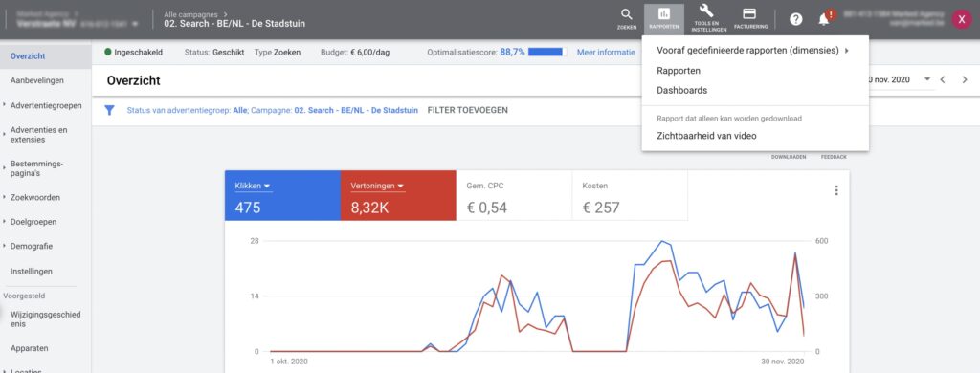Expand Vooraf gedefinieerde rapporten submenu

754,51
